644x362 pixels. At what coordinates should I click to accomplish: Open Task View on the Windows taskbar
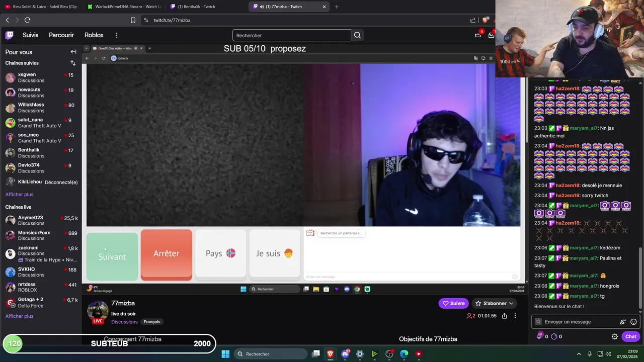pyautogui.click(x=315, y=354)
